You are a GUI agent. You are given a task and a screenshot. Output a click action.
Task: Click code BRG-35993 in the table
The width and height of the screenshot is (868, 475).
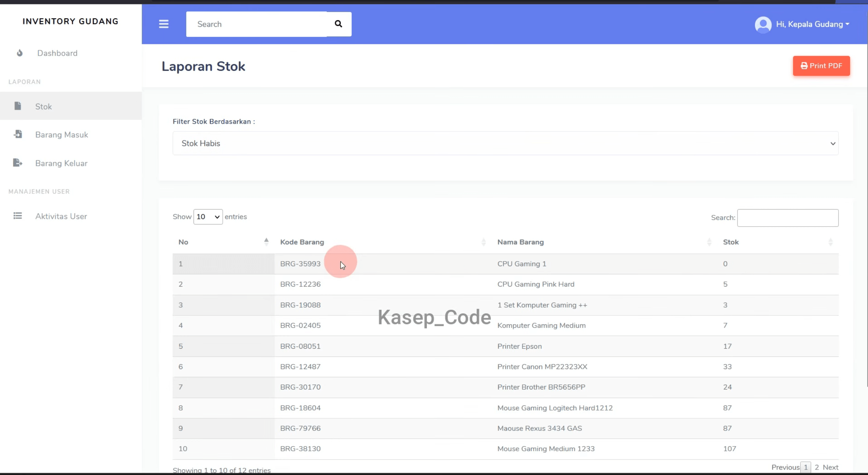[x=300, y=264]
